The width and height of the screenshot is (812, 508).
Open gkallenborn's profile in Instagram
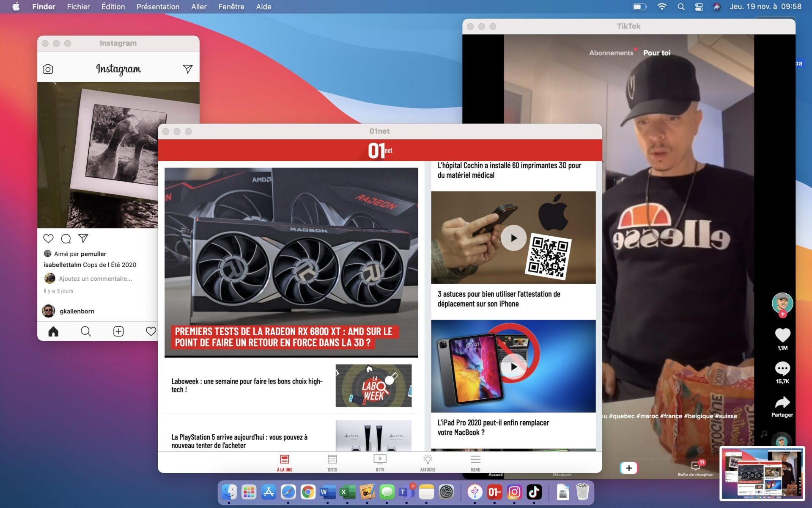pos(77,311)
